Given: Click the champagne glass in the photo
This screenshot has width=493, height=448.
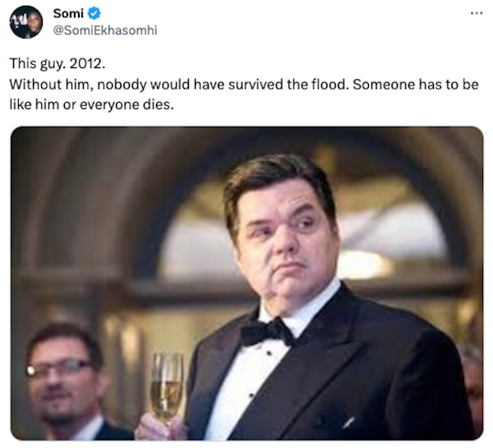Looking at the screenshot, I should point(167,385).
